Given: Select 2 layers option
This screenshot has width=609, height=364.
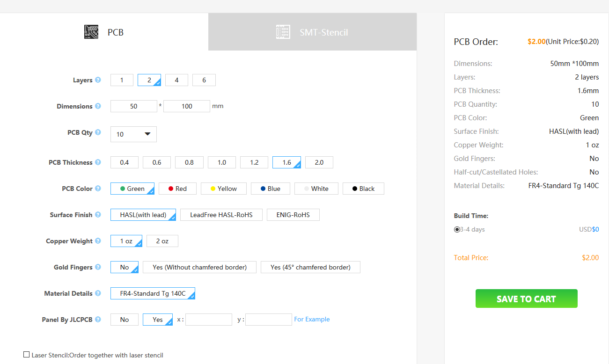Looking at the screenshot, I should pos(149,80).
